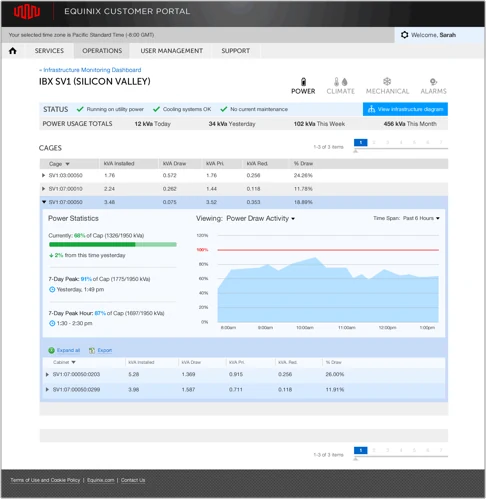The width and height of the screenshot is (486, 499).
Task: Click the 11.78% draw value
Action: pyautogui.click(x=303, y=189)
